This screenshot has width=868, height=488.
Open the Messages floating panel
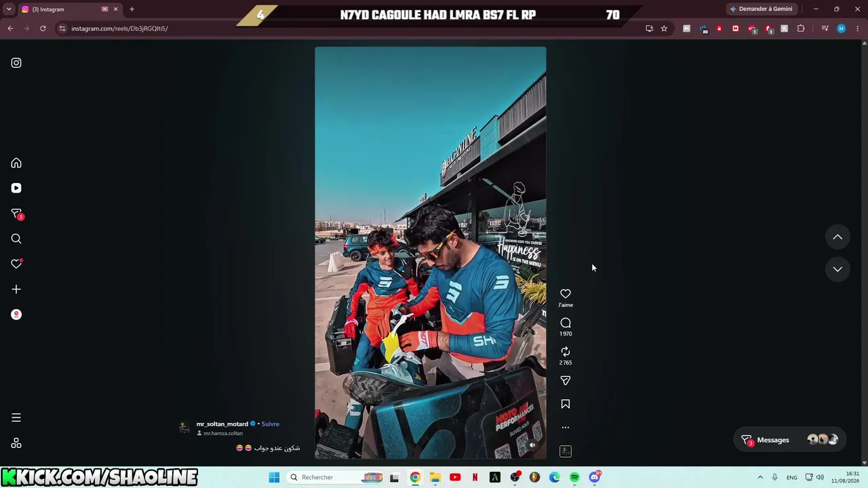pyautogui.click(x=790, y=440)
